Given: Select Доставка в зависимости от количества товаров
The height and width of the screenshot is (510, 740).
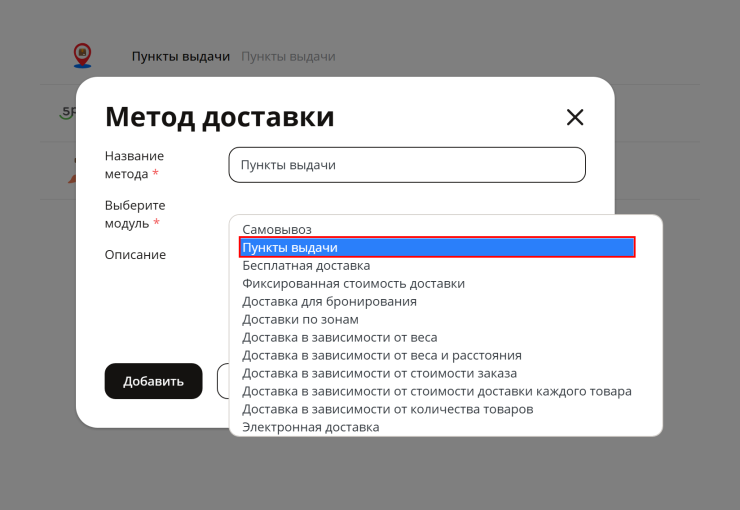Looking at the screenshot, I should (437, 409).
